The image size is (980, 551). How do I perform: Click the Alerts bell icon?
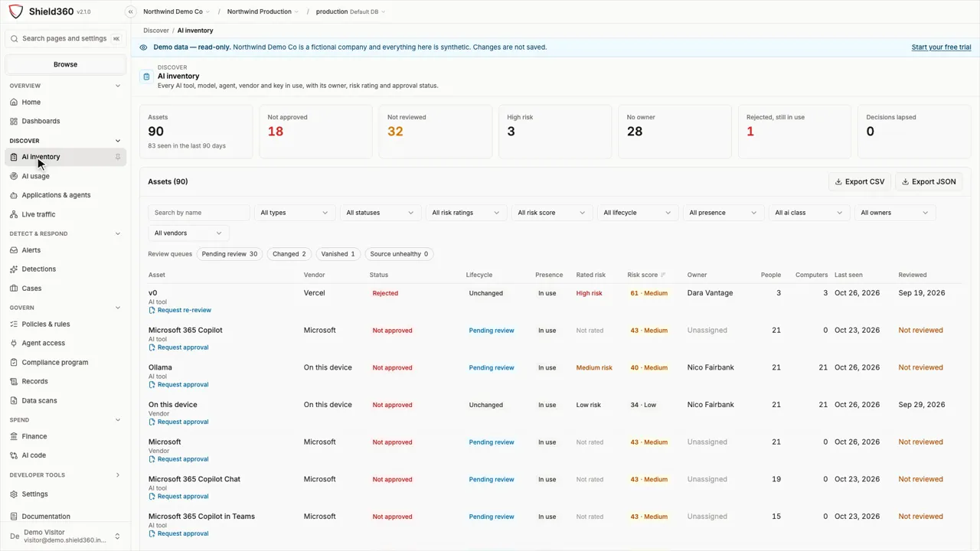(14, 250)
